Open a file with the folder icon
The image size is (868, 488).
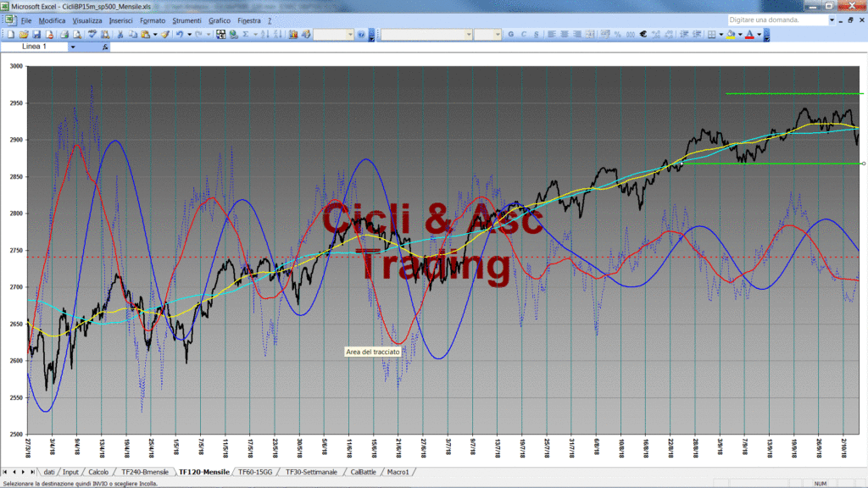pos(23,34)
